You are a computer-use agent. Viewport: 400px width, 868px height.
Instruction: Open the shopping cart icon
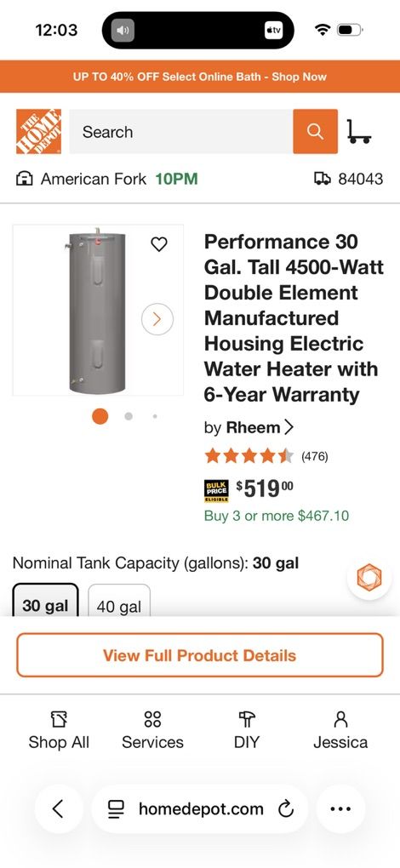point(358,132)
